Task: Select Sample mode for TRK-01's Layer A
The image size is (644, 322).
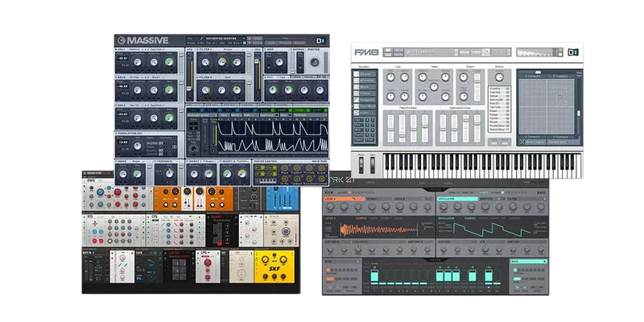Action: pyautogui.click(x=361, y=218)
